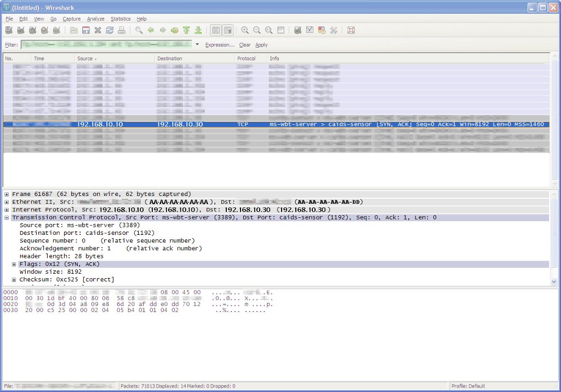The width and height of the screenshot is (561, 392).
Task: Expand the Flags: 0x12 (SYN, ACK) node
Action: (x=14, y=264)
